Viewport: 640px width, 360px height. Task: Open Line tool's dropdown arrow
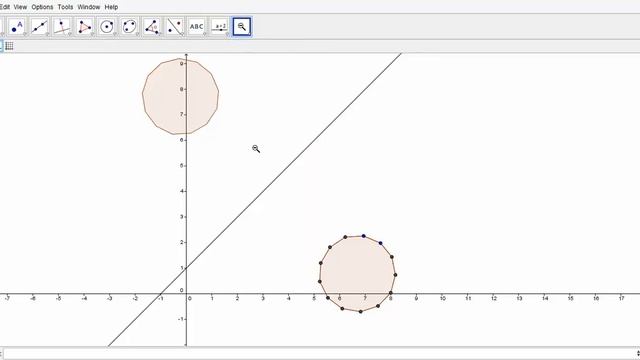47,34
